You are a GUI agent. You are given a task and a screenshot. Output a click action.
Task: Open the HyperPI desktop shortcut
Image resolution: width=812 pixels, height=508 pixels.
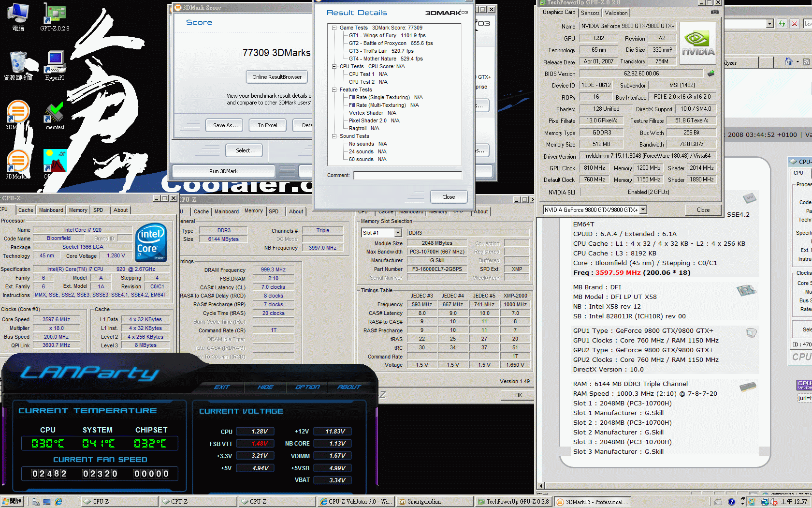[x=55, y=66]
